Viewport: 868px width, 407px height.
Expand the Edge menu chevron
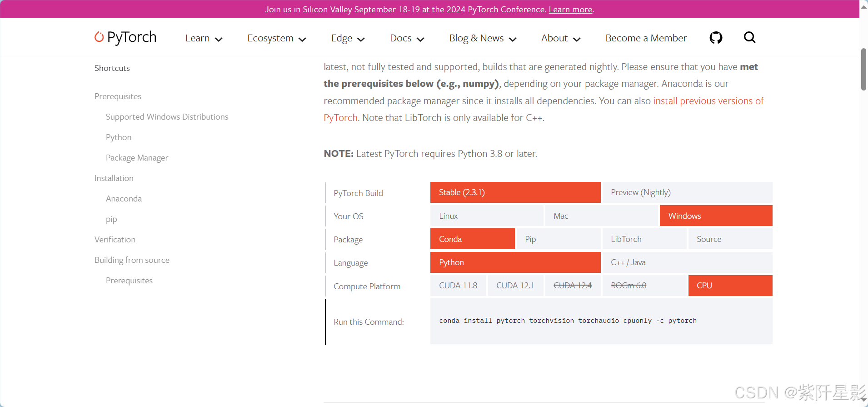pyautogui.click(x=361, y=40)
